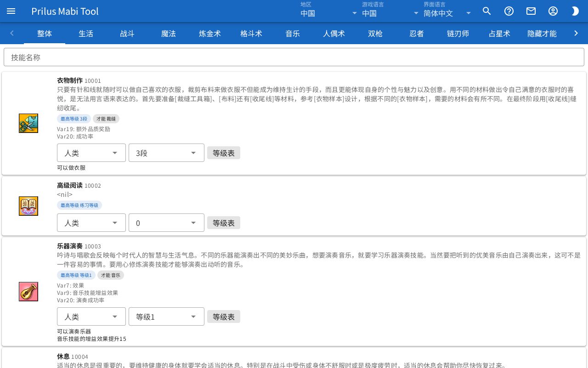The height and width of the screenshot is (368, 588).
Task: Select the 人偶术 tab
Action: [334, 33]
